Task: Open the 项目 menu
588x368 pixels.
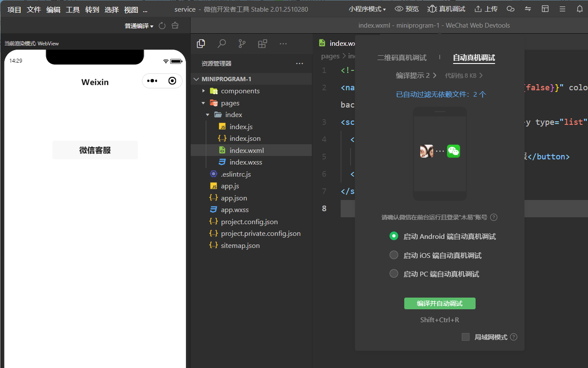Action: 14,10
